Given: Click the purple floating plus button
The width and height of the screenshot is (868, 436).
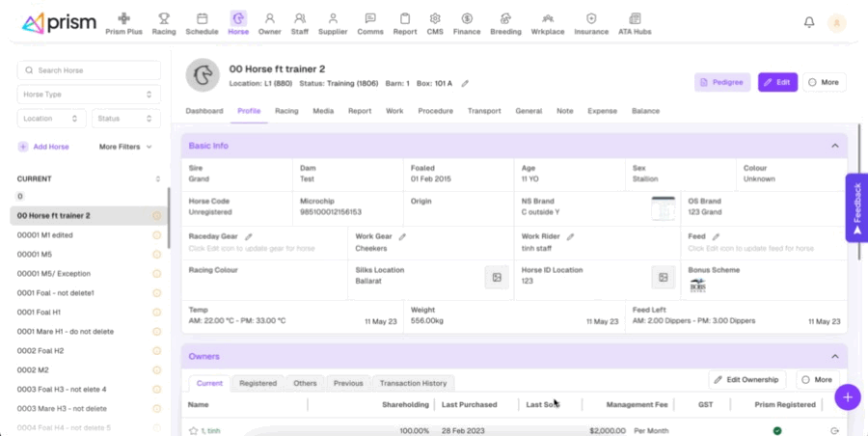Looking at the screenshot, I should point(848,396).
